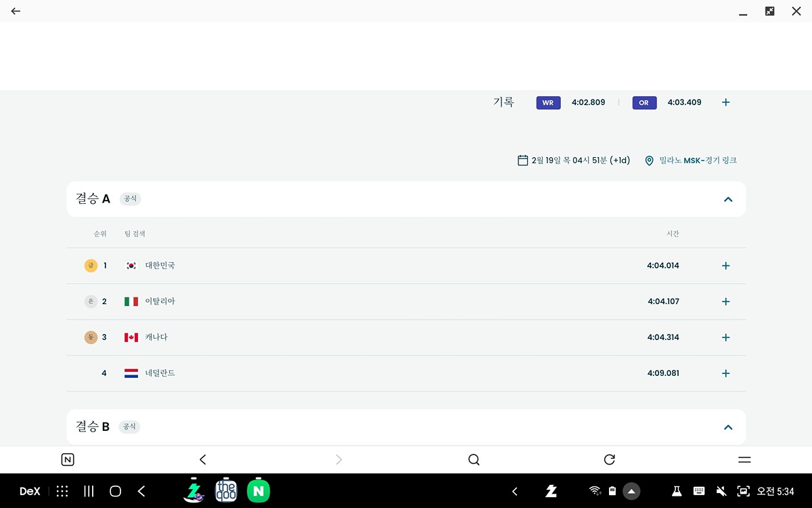Image resolution: width=812 pixels, height=508 pixels.
Task: Expand the 캐나다 result row
Action: (725, 337)
